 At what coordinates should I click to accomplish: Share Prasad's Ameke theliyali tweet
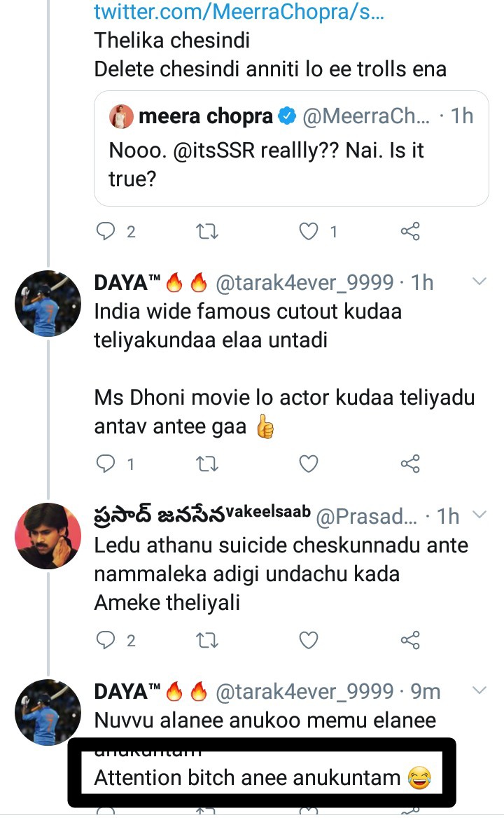(410, 639)
